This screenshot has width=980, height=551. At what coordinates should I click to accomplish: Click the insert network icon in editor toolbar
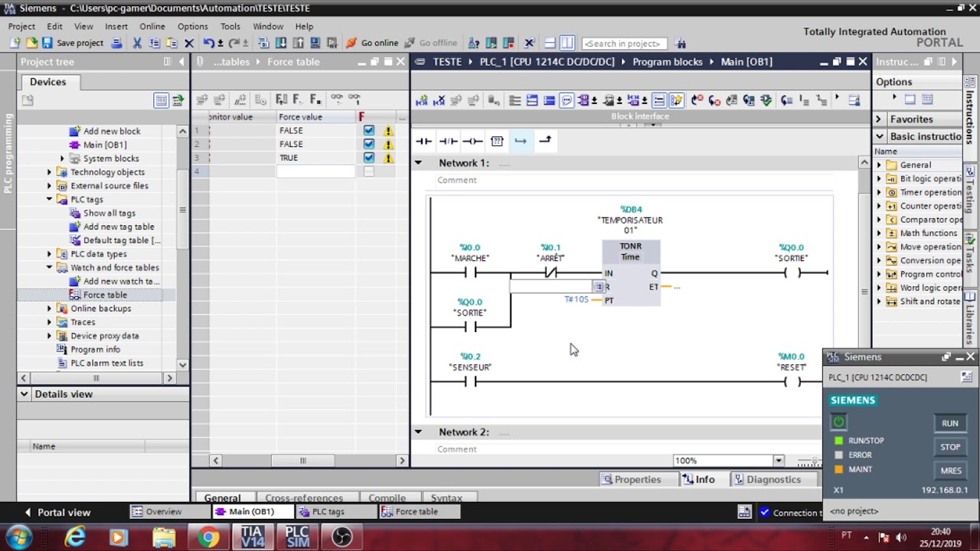tap(421, 100)
